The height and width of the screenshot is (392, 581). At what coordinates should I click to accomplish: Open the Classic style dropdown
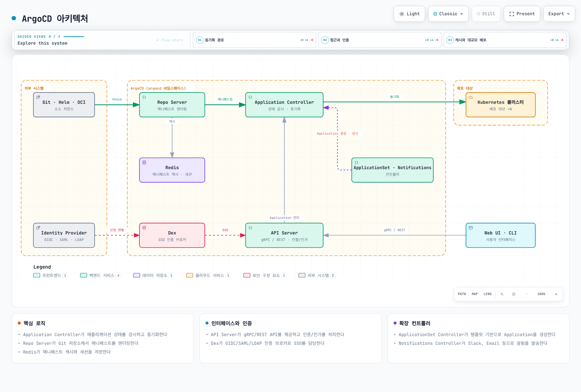(x=448, y=14)
